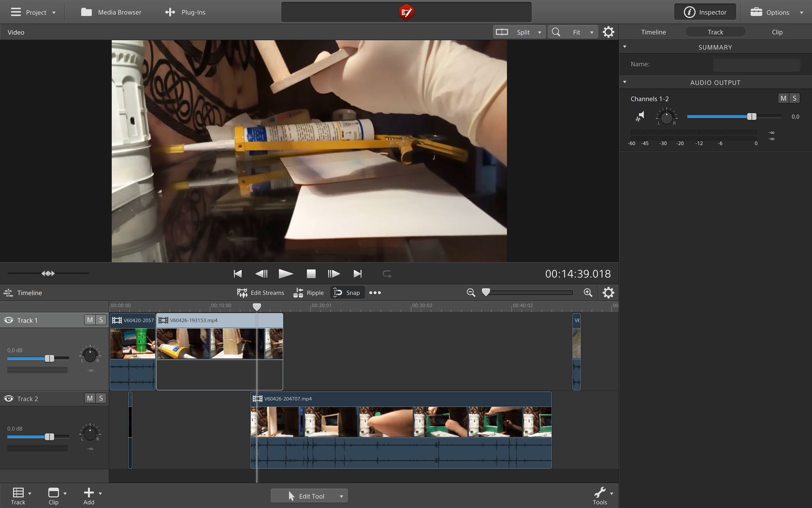Jump to the start of the timeline
Image resolution: width=812 pixels, height=508 pixels.
tap(237, 274)
